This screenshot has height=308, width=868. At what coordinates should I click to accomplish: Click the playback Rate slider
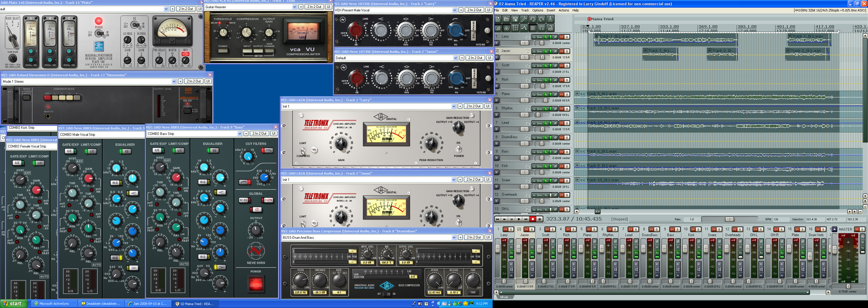(729, 219)
